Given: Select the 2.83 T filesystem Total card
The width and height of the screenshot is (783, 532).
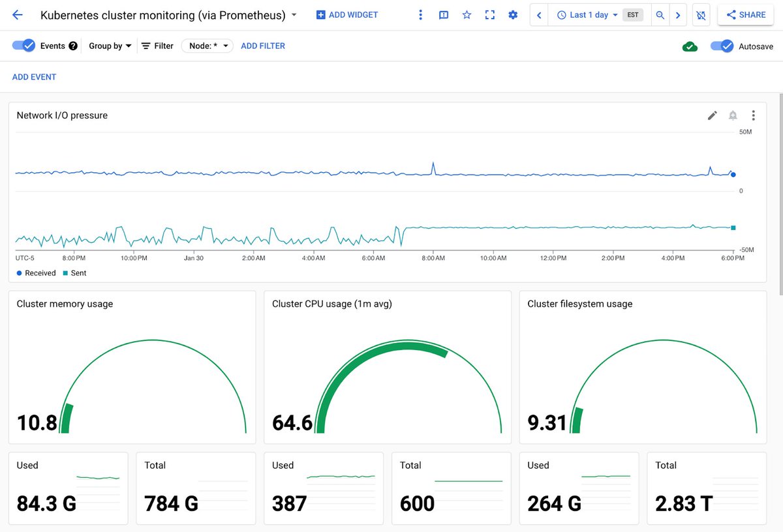Looking at the screenshot, I should (707, 488).
